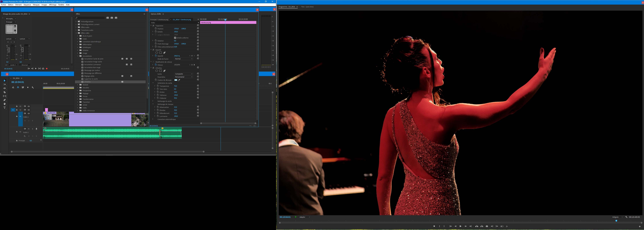
Task: Reset the Position parameter
Action: coord(198,28)
